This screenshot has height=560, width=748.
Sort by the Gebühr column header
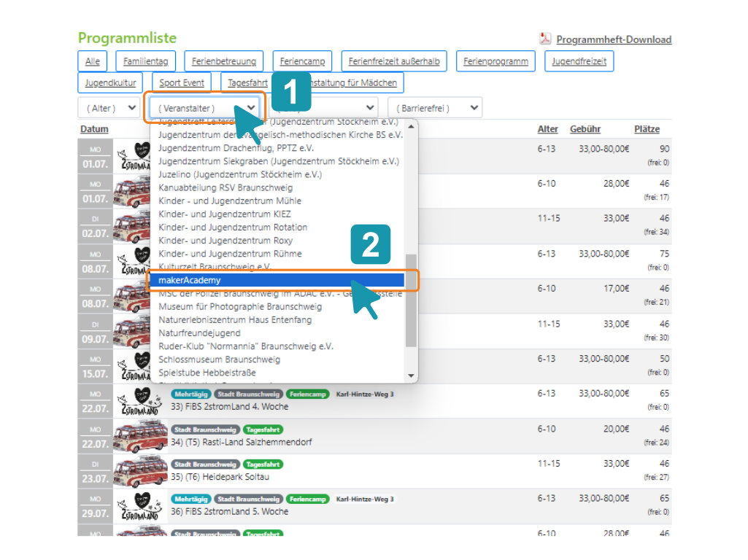click(585, 129)
